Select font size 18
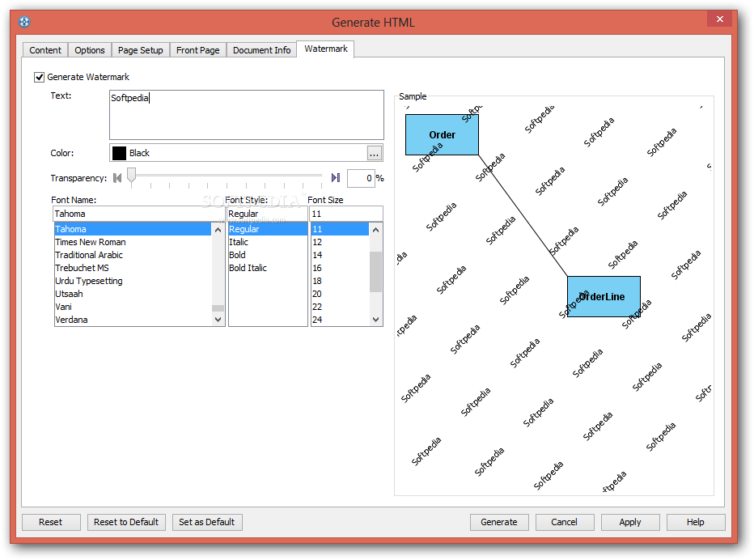Viewport: 754px width, 560px height. pyautogui.click(x=340, y=281)
